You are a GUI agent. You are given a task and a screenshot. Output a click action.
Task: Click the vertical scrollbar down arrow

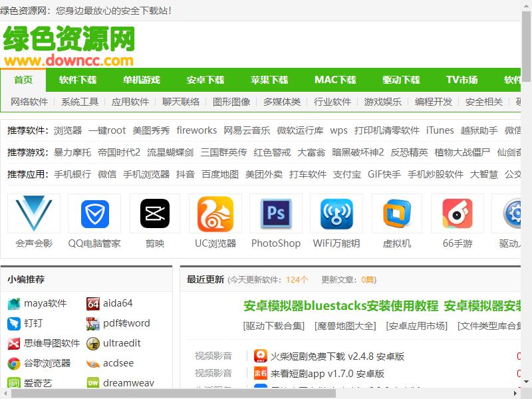point(527,382)
